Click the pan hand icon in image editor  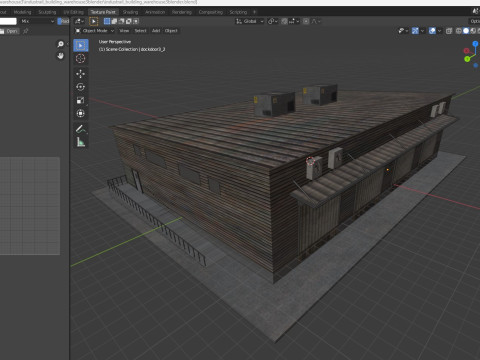(x=60, y=56)
